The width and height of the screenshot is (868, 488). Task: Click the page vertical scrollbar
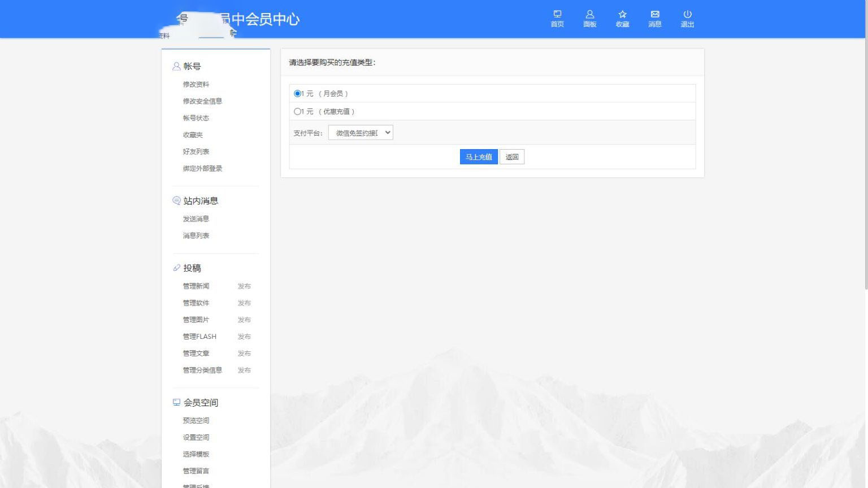coord(866,169)
